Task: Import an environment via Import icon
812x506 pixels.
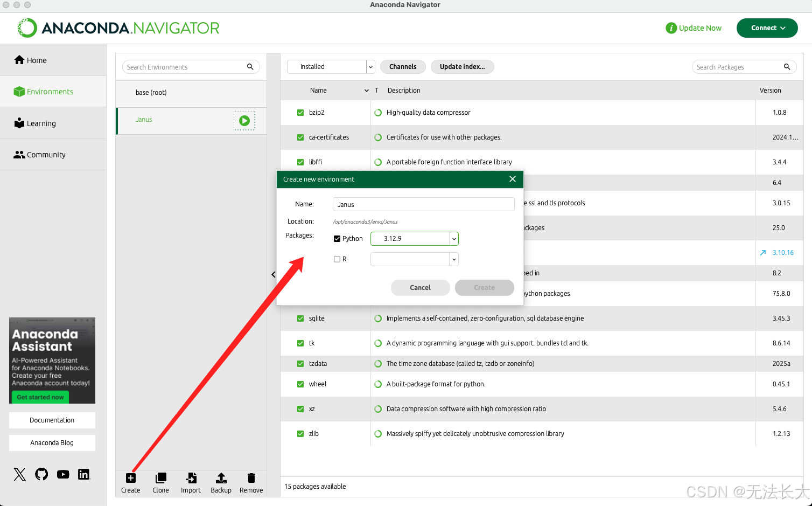Action: click(x=191, y=478)
